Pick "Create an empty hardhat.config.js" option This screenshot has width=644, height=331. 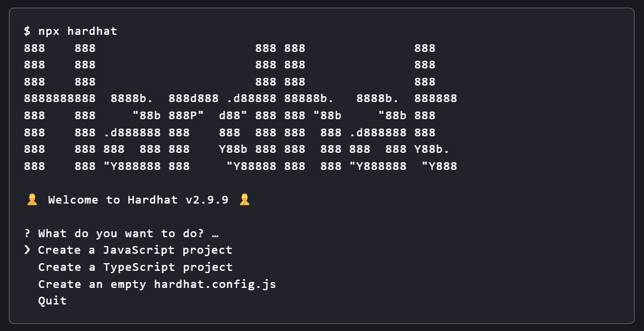157,284
